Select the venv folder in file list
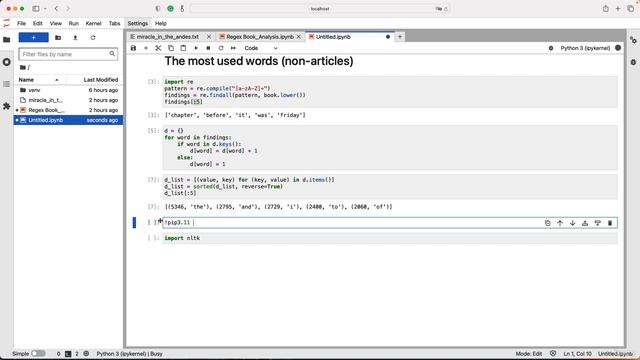This screenshot has height=360, width=640. click(x=68, y=90)
